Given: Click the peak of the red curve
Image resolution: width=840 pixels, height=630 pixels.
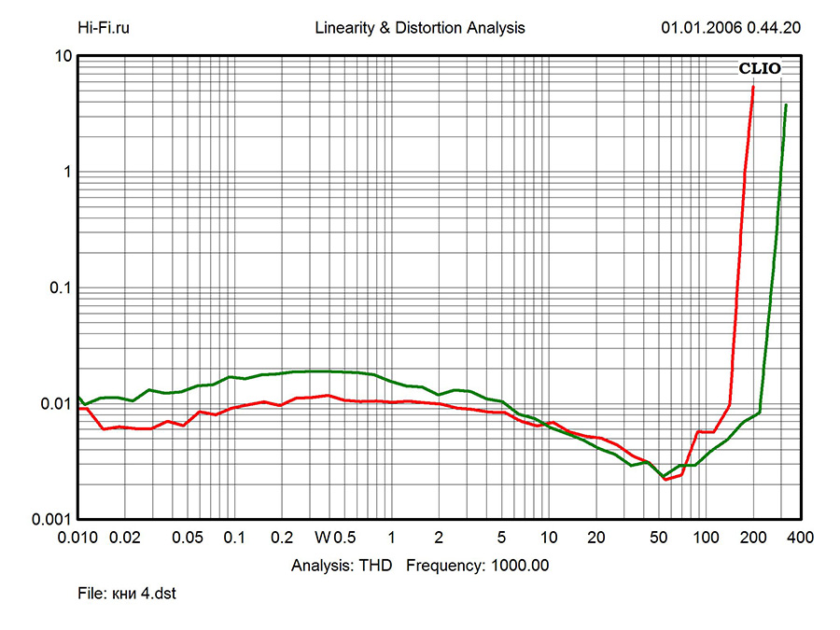Looking at the screenshot, I should [x=753, y=88].
